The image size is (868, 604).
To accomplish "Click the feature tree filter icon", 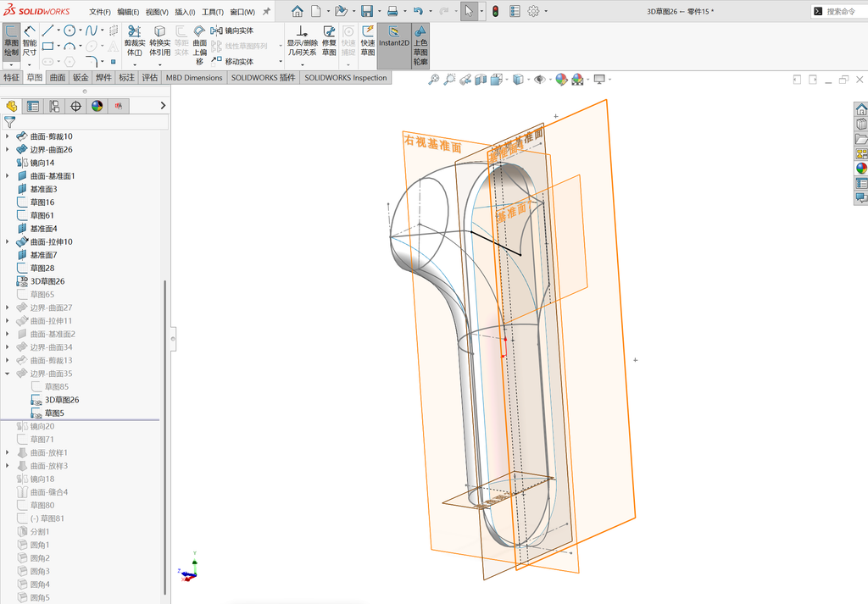I will point(9,122).
